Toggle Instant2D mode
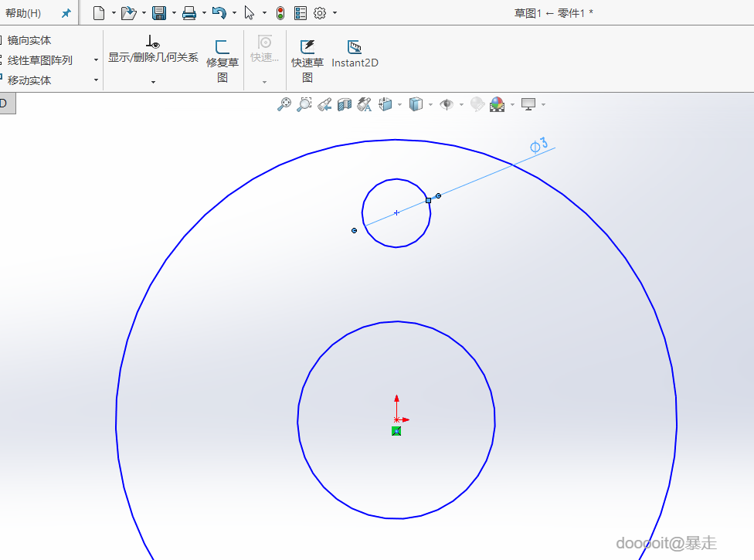 pos(355,55)
